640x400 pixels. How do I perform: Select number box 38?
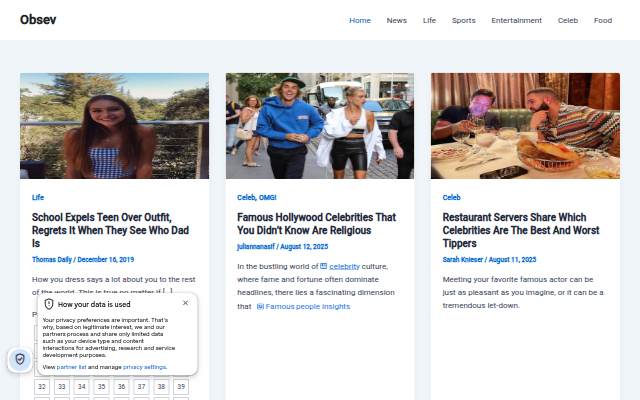pos(161,387)
